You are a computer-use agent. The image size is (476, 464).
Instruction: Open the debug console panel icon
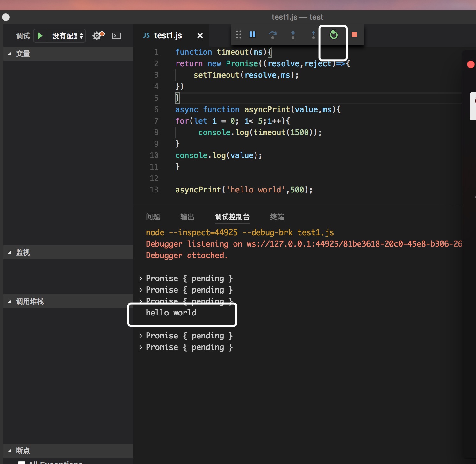point(116,36)
